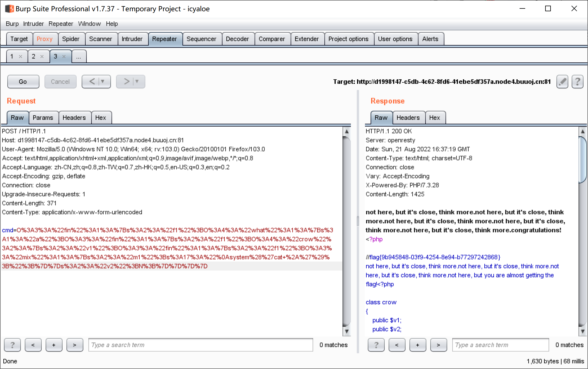The height and width of the screenshot is (369, 588).
Task: Click response search previous match arrow
Action: 397,345
